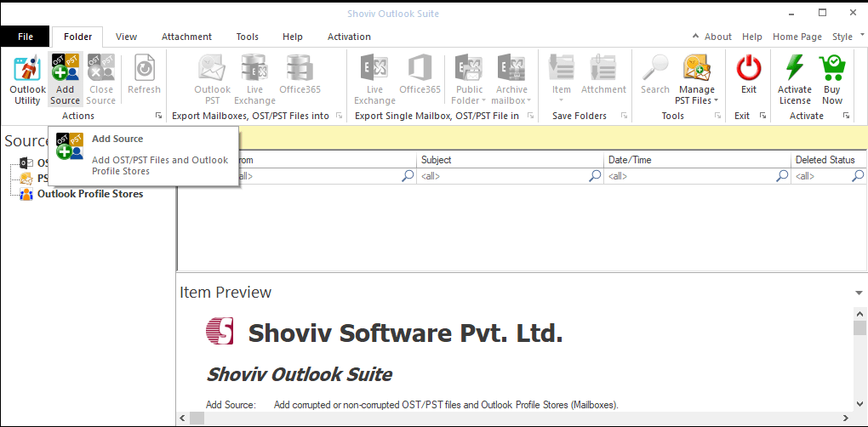Open the Search magnifier tool

click(x=655, y=75)
